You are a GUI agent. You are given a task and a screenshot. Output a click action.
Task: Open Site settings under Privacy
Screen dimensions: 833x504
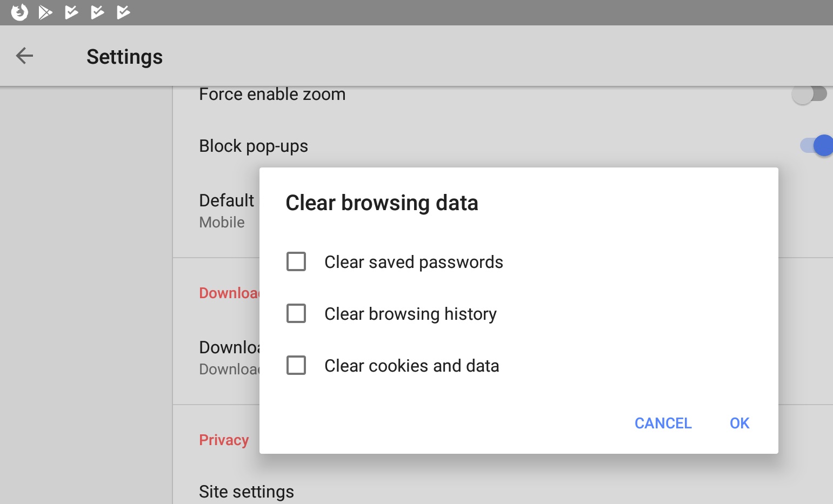pyautogui.click(x=246, y=492)
